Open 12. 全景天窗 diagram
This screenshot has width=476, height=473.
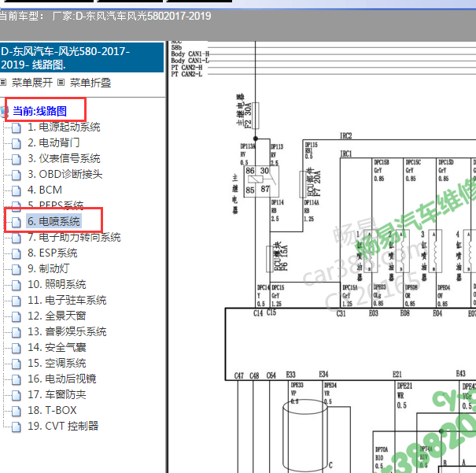[57, 316]
